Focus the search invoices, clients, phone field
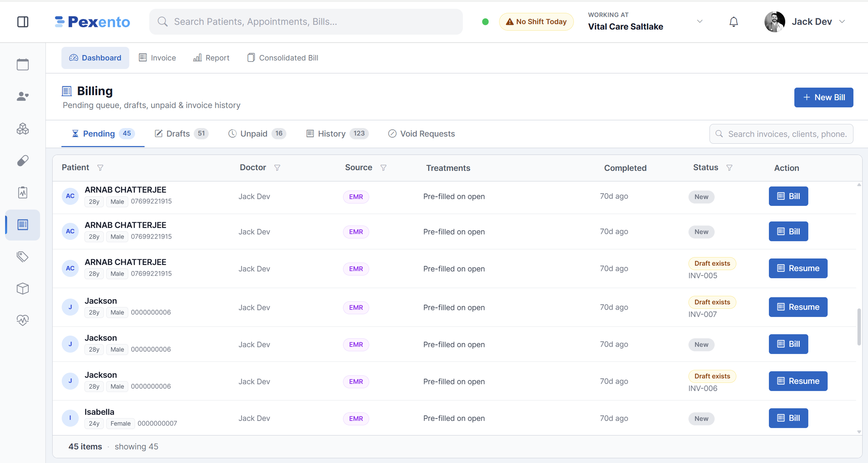The width and height of the screenshot is (868, 463). 781,134
